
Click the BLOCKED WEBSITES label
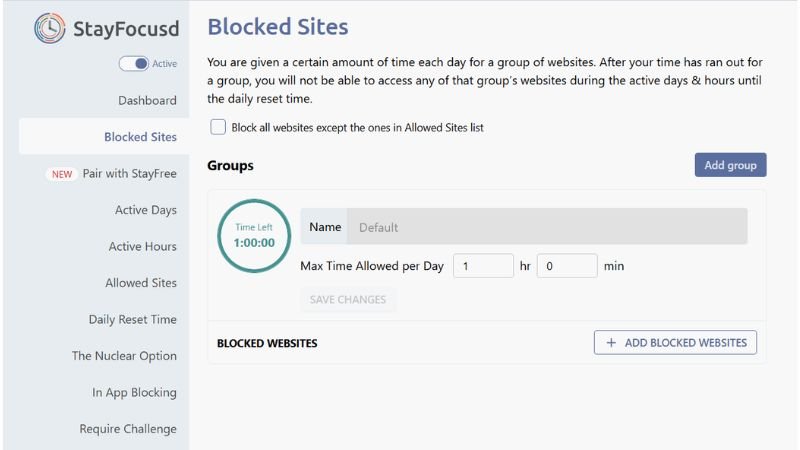267,343
